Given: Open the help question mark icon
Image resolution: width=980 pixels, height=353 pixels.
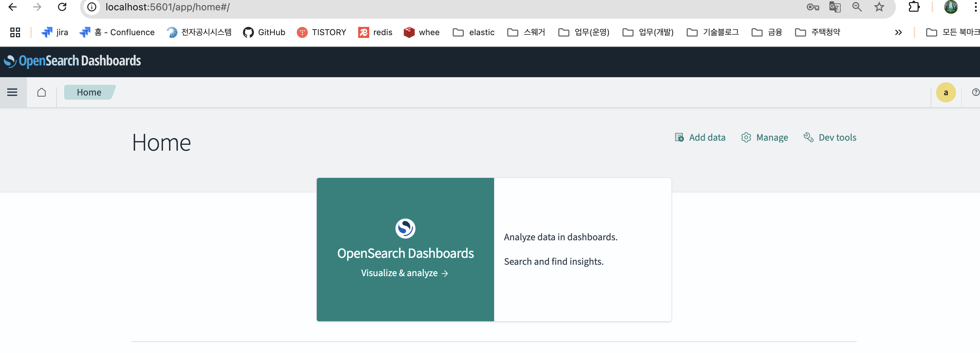Looking at the screenshot, I should tap(976, 92).
